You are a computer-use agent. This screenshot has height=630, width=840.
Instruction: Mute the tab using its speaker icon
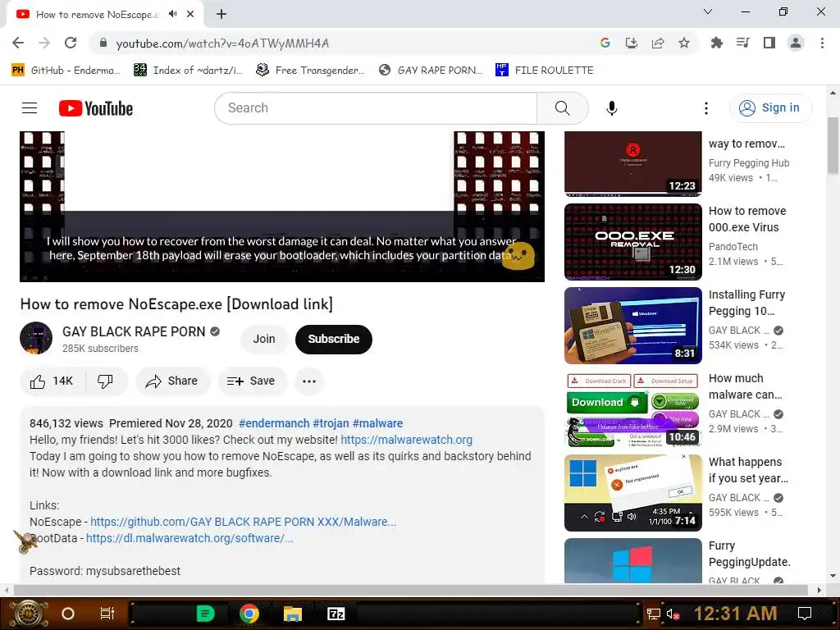[172, 14]
